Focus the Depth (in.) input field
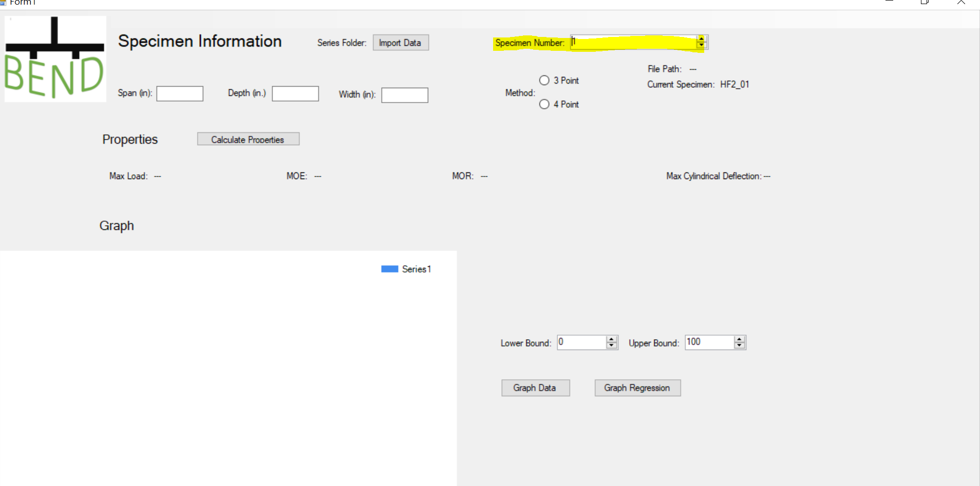980x486 pixels. (295, 93)
